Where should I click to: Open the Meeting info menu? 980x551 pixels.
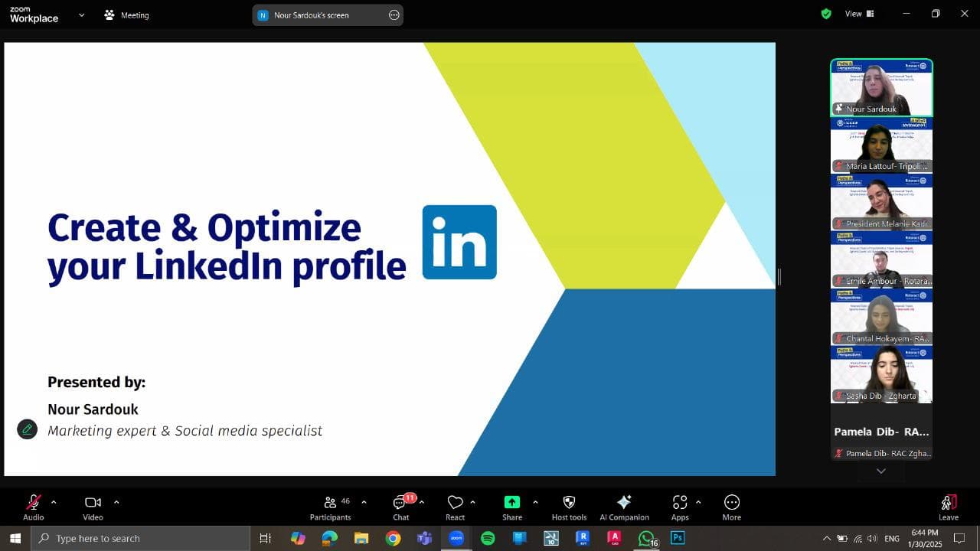pyautogui.click(x=127, y=15)
